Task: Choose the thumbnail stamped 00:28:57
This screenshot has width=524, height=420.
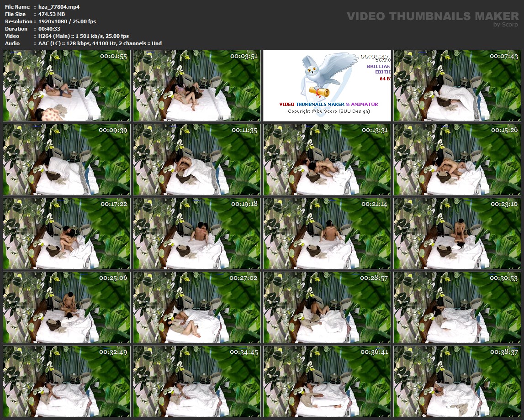Action: (327, 308)
